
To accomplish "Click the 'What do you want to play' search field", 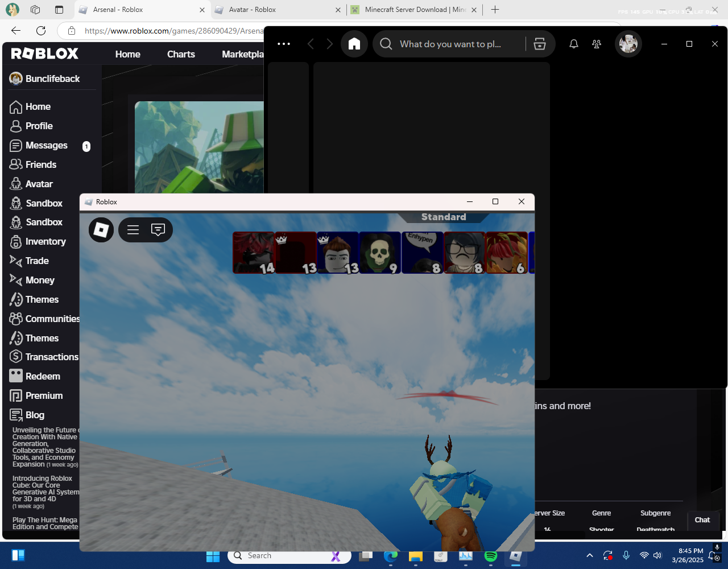I will click(x=449, y=44).
